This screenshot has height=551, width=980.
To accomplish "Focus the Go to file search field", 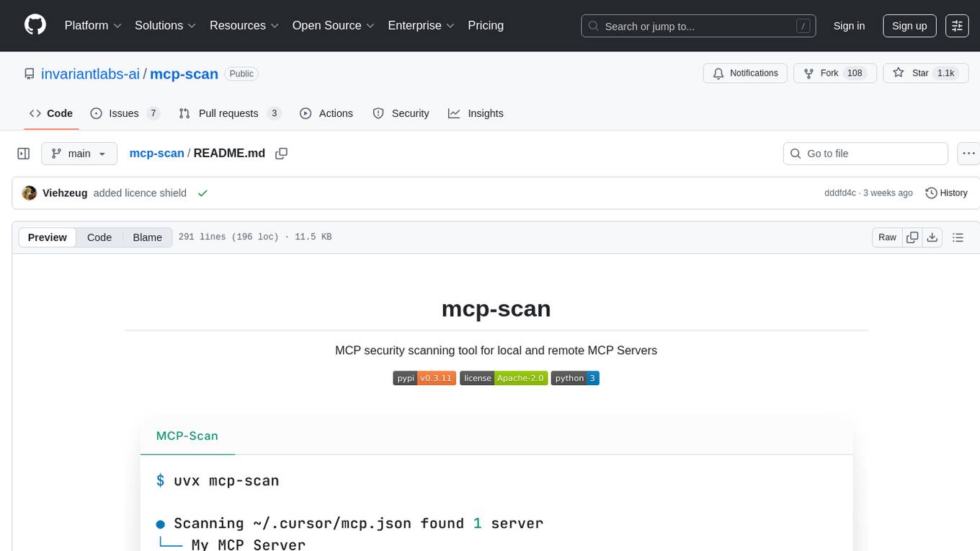I will click(x=865, y=154).
